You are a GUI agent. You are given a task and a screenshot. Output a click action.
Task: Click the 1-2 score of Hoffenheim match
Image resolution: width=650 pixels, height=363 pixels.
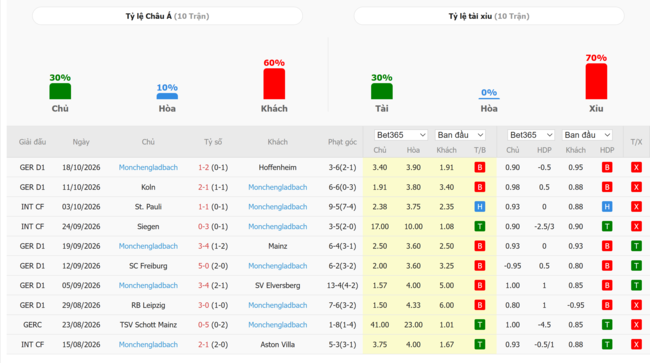tap(204, 167)
